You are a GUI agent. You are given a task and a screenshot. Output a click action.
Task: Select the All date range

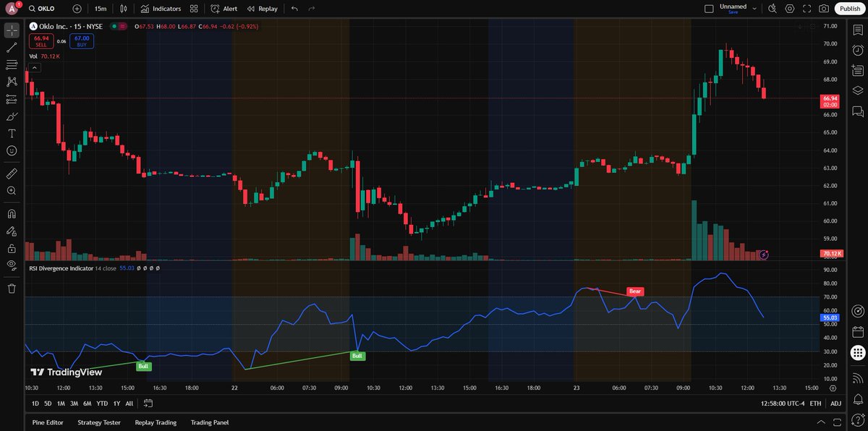[129, 404]
